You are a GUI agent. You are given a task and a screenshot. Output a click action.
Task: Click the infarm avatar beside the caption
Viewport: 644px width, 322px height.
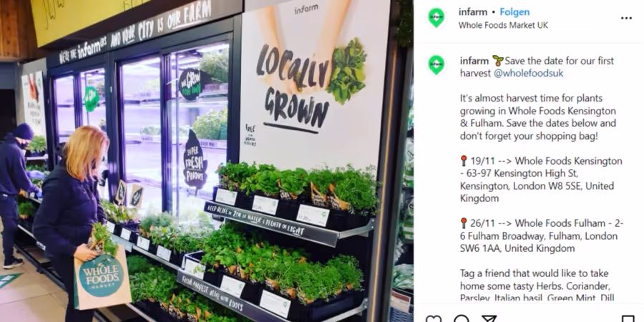coord(436,65)
